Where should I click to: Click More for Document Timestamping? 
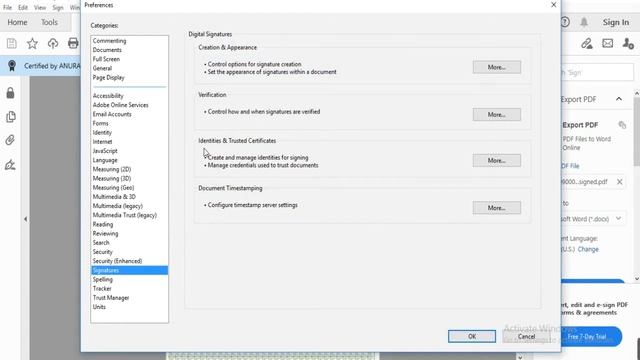coord(497,208)
